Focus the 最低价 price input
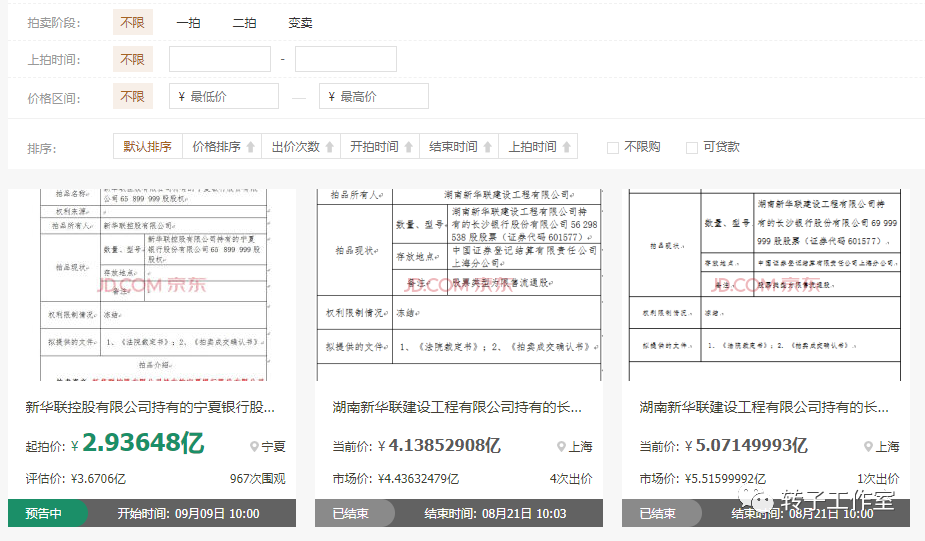 click(x=224, y=96)
